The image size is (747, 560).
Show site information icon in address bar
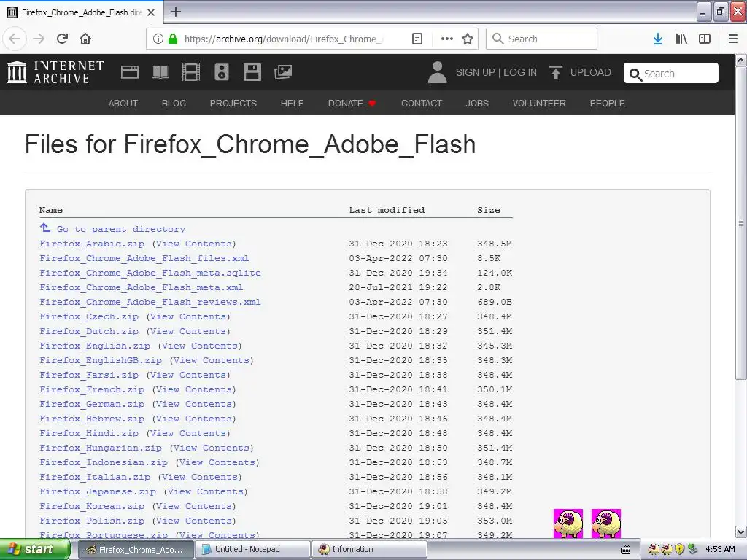coord(158,39)
